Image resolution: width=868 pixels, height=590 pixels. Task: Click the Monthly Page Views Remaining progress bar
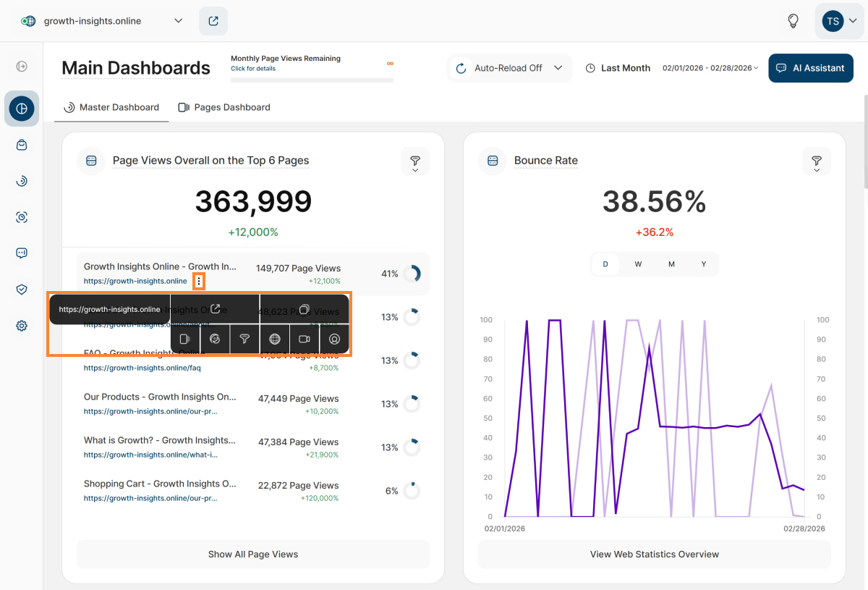tap(312, 80)
